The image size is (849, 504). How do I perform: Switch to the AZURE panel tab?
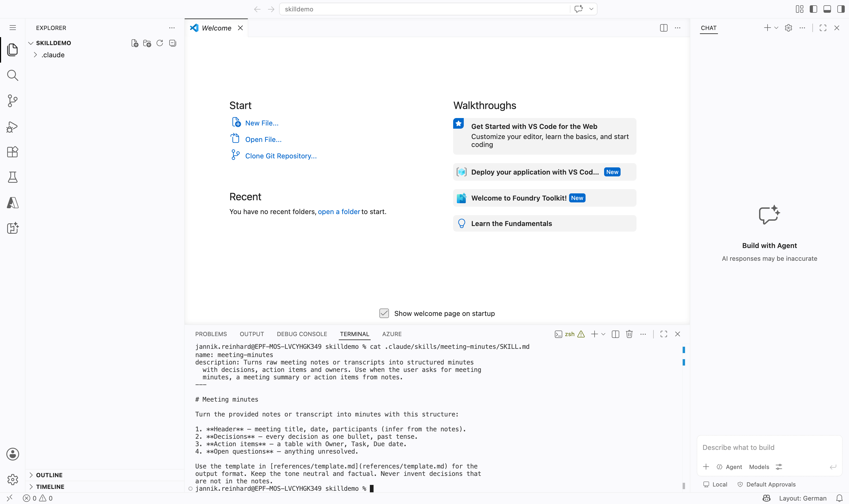coord(392,334)
